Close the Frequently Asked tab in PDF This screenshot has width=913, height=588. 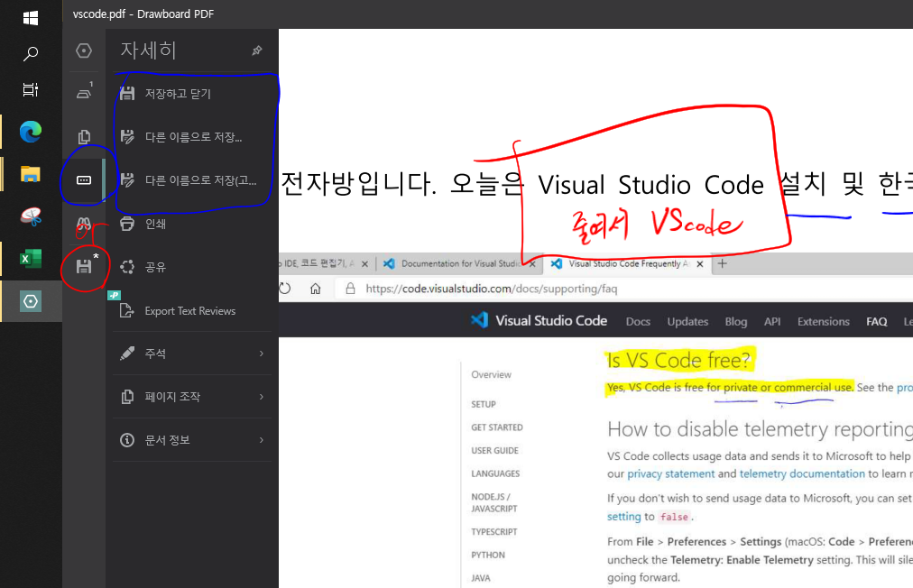coord(700,263)
